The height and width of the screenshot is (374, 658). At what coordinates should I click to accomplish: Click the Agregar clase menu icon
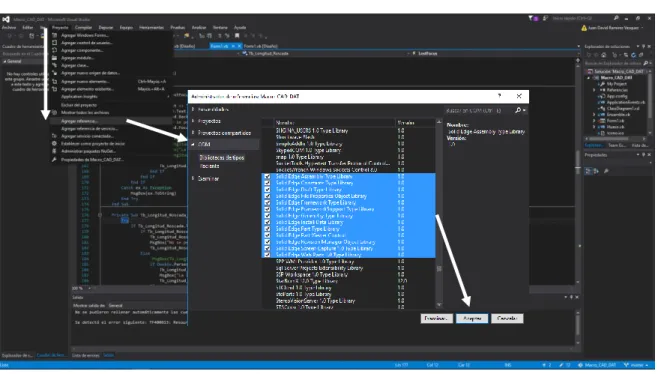(x=55, y=65)
